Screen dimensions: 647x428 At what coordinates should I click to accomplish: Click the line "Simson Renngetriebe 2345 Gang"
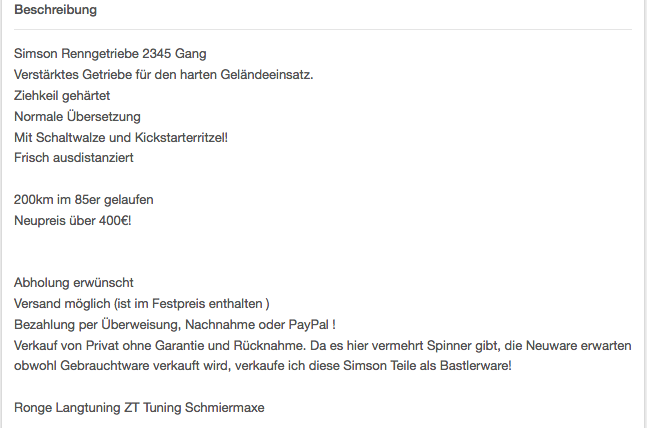[110, 54]
